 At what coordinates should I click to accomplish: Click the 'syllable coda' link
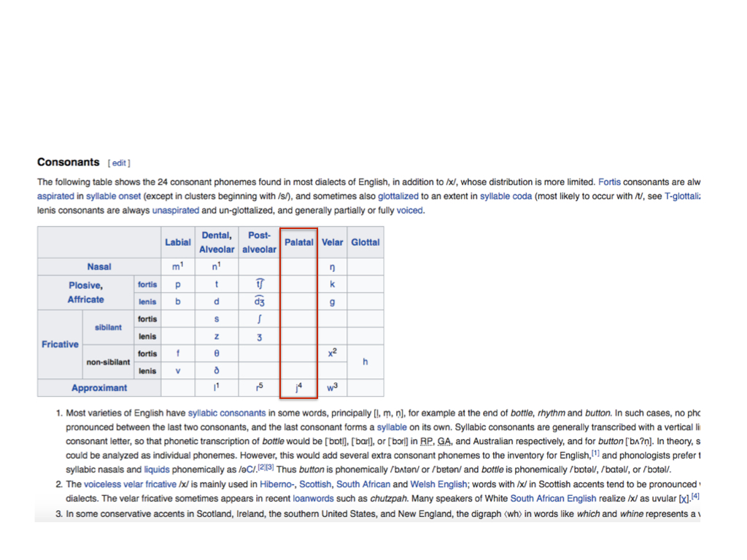506,196
